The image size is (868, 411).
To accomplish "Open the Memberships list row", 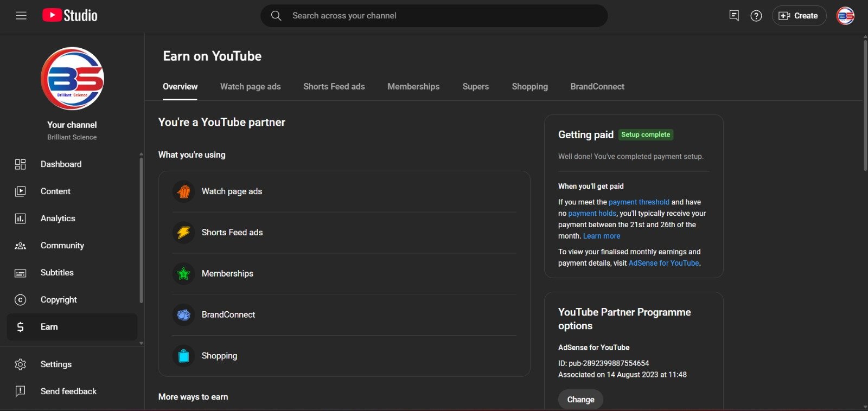I will point(344,274).
